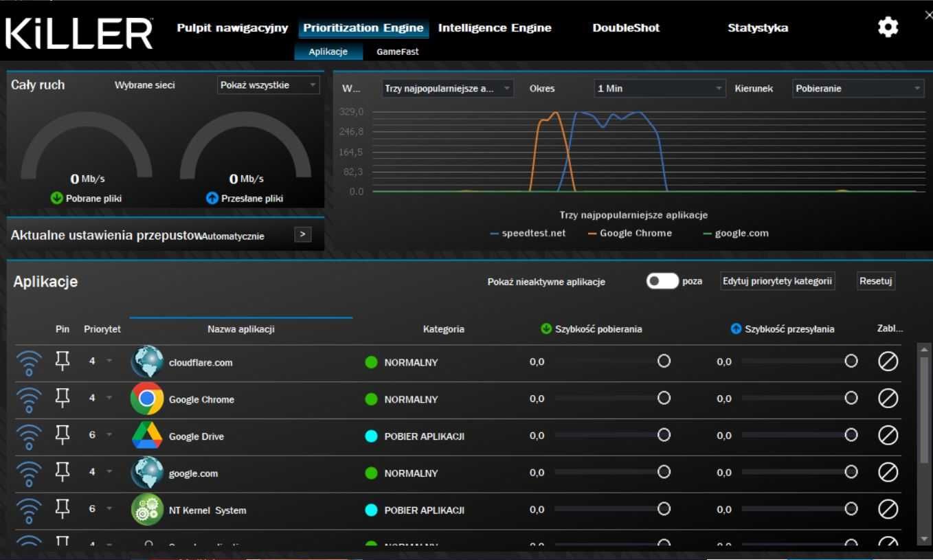Click Edytuj priorytety kategorii button

coord(778,281)
